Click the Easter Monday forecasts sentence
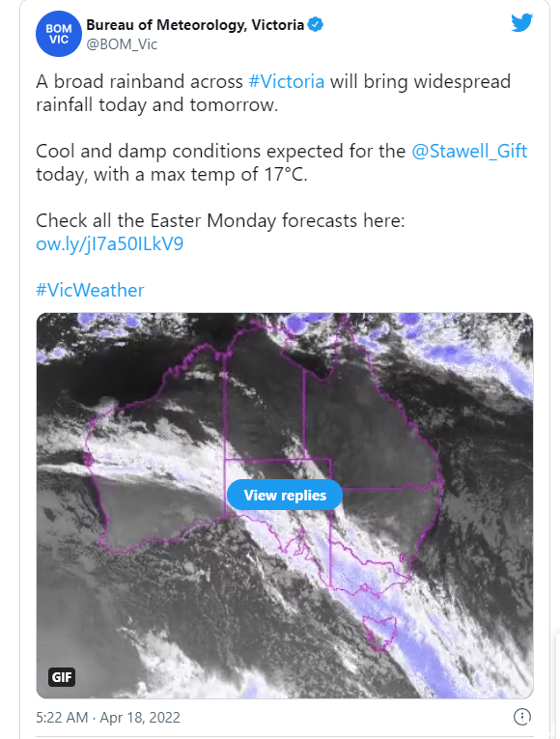The image size is (560, 739). tap(220, 220)
